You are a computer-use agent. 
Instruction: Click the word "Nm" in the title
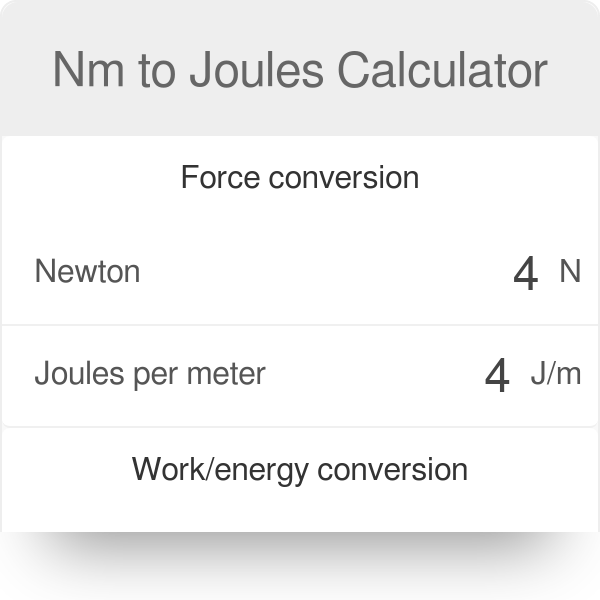point(83,71)
